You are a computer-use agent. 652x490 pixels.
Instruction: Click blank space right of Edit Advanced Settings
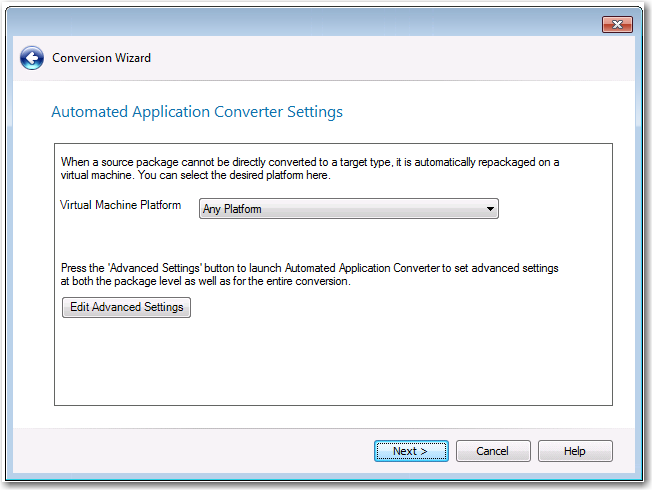point(400,308)
